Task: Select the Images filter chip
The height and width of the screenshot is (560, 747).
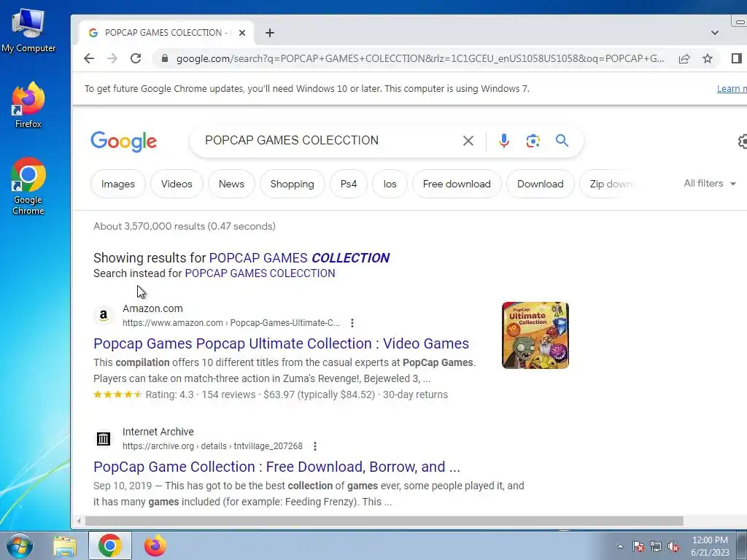Action: click(x=118, y=184)
